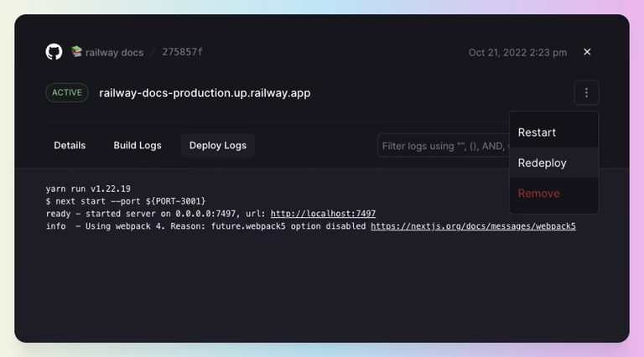Select the Deploy Logs tab
This screenshot has height=357, width=644.
click(218, 145)
